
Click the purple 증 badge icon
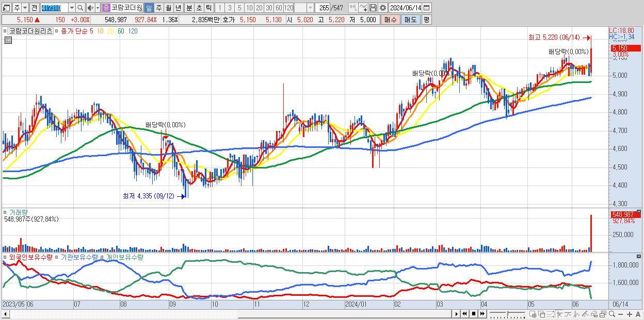tap(106, 8)
